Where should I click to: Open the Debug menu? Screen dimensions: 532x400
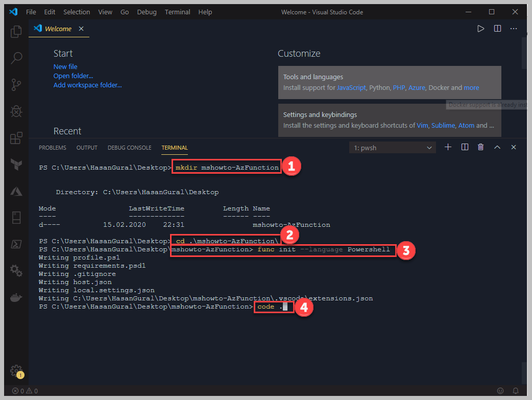147,12
